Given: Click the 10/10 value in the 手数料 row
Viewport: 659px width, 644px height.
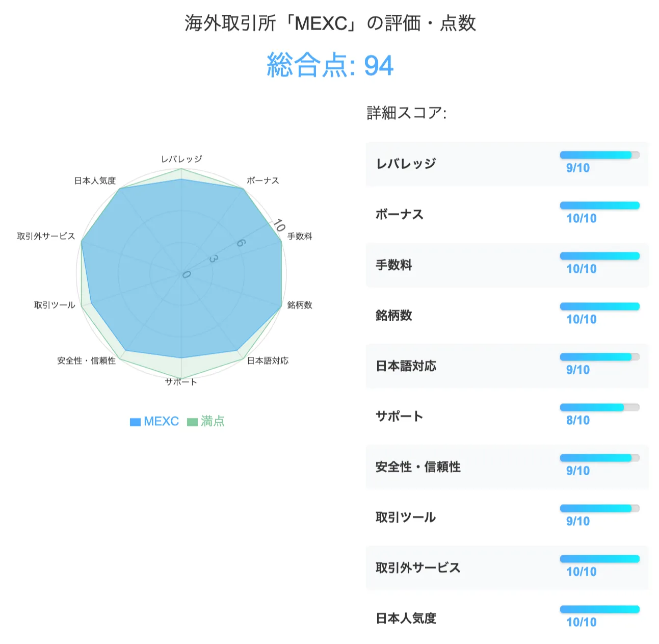Looking at the screenshot, I should click(581, 269).
